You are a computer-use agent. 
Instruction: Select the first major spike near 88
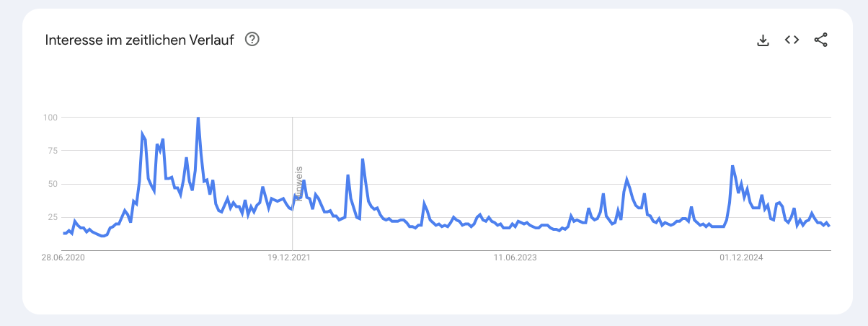[x=142, y=133]
